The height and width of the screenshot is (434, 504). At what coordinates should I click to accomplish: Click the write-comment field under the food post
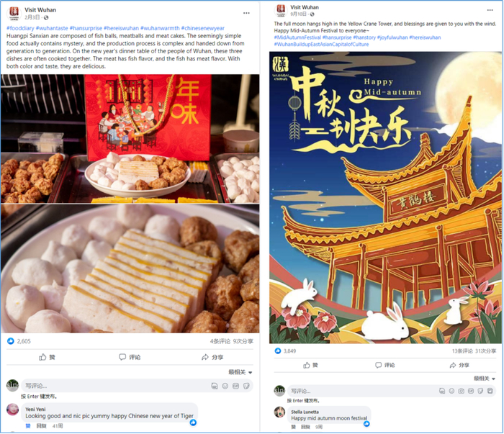[x=116, y=386]
